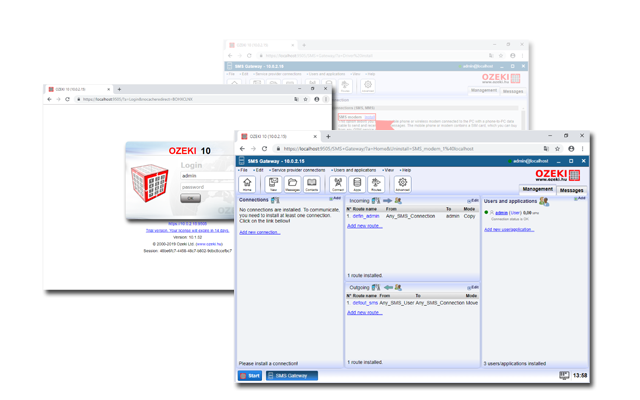Open the Messages folder toolbar icon in front window
The height and width of the screenshot is (400, 640).
[x=292, y=184]
